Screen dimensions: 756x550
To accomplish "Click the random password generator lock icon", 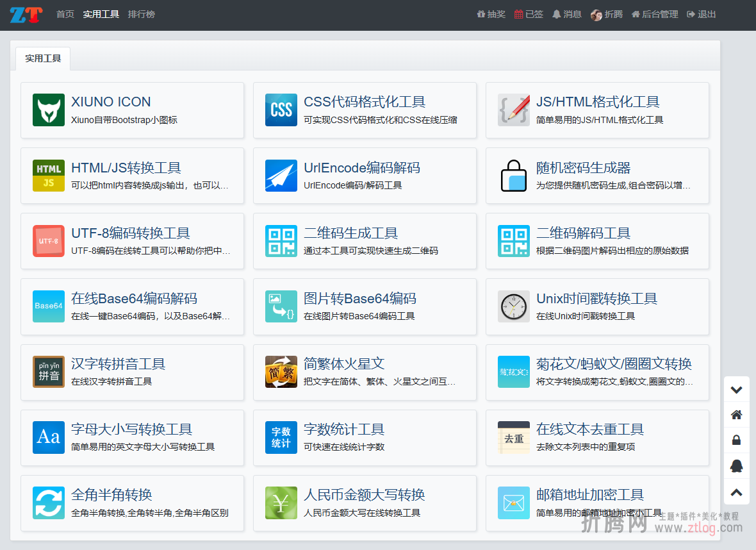I will coord(514,176).
